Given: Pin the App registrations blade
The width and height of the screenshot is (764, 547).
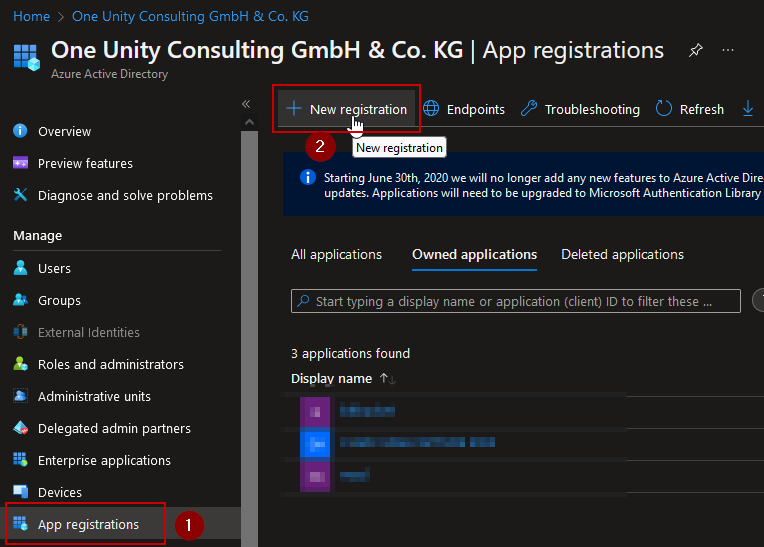Looking at the screenshot, I should point(695,50).
